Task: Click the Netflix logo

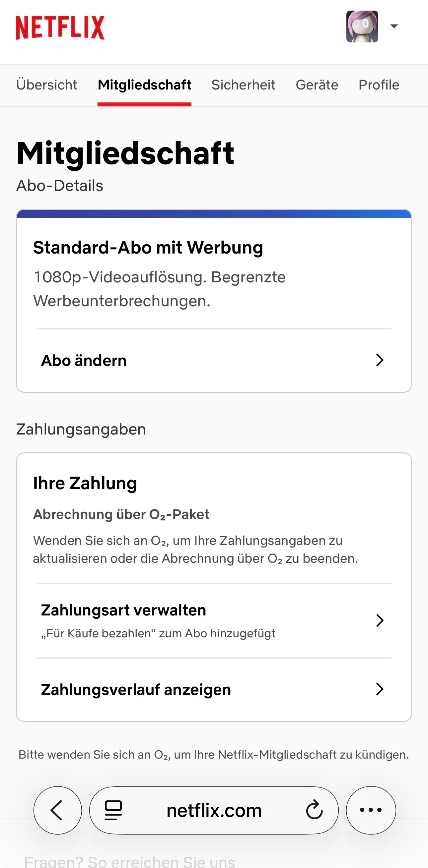Action: [60, 28]
